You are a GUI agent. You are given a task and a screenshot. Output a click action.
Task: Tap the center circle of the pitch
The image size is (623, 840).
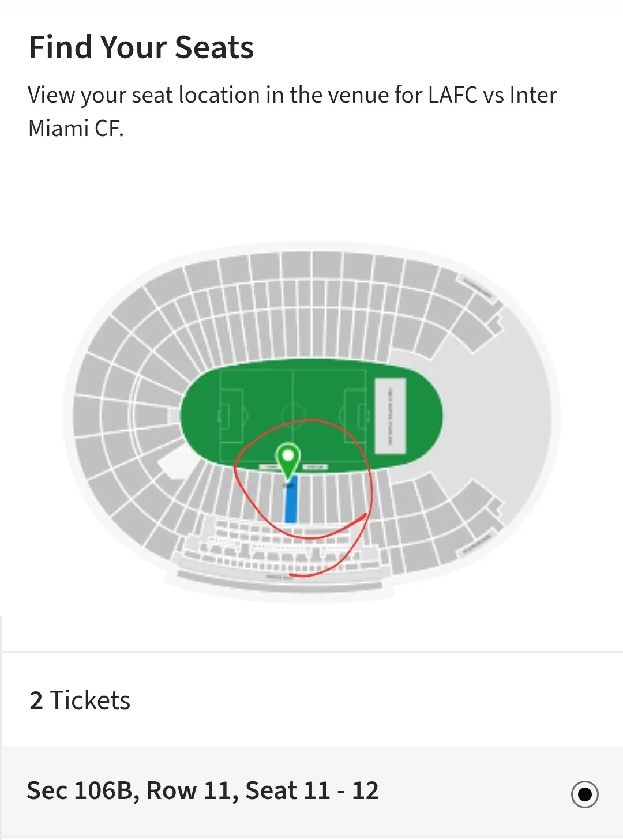(x=293, y=414)
